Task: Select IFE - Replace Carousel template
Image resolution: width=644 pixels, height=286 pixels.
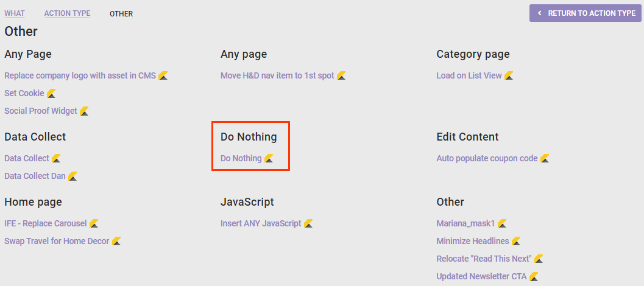Action: pos(46,224)
